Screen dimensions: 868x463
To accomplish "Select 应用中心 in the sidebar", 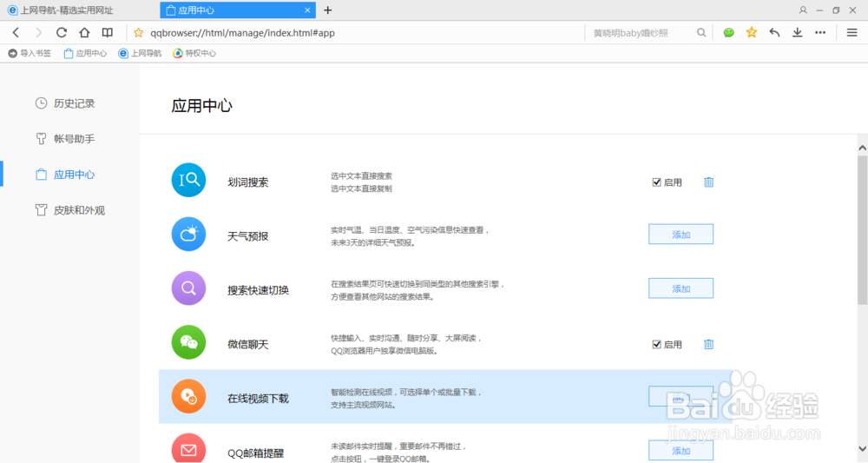I will coord(65,175).
